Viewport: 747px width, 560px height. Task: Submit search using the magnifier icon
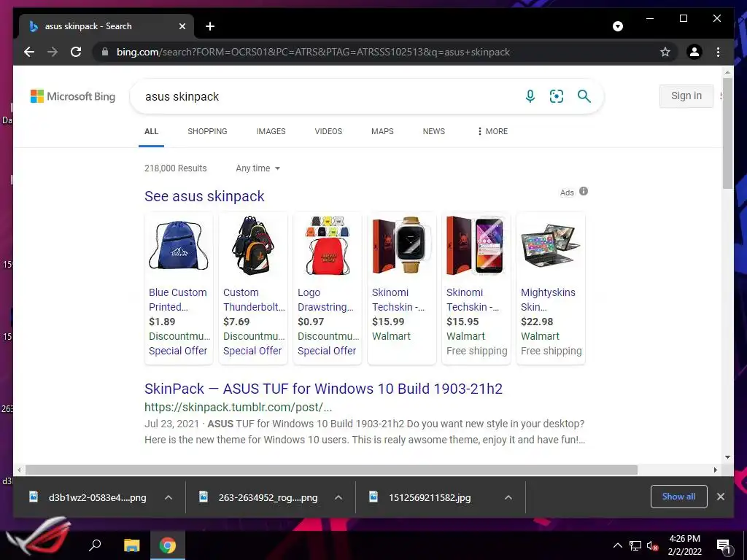coord(584,96)
